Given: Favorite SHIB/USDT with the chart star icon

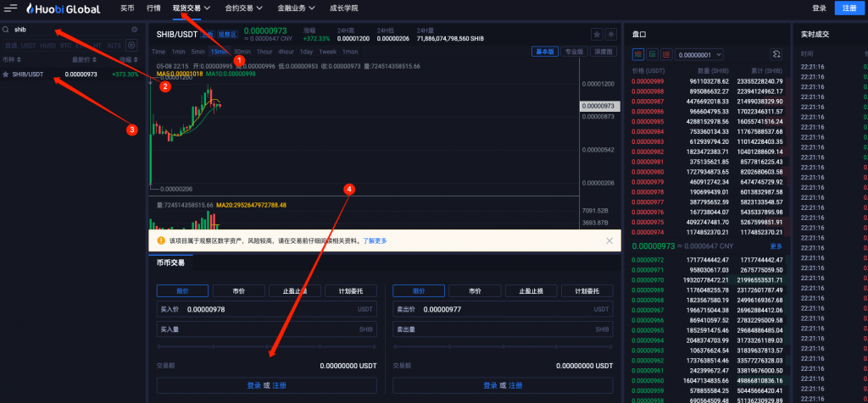Looking at the screenshot, I should coord(597,34).
